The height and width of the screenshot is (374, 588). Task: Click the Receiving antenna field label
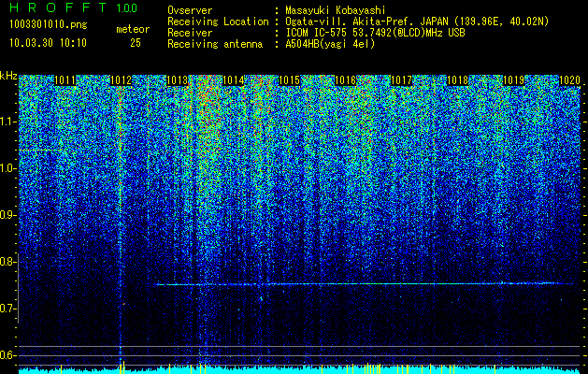click(x=215, y=44)
